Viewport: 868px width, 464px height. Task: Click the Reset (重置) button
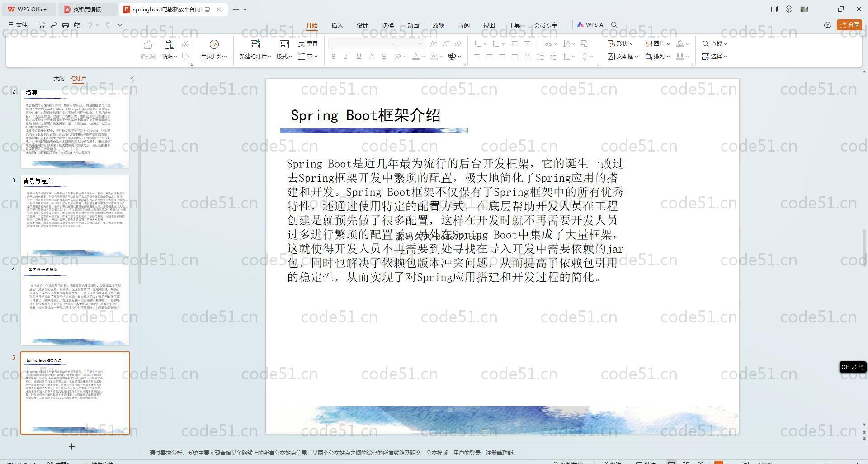(x=308, y=44)
